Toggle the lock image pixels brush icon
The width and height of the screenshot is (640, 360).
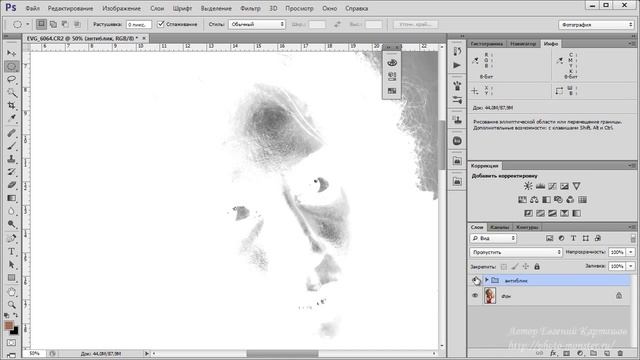pos(515,267)
